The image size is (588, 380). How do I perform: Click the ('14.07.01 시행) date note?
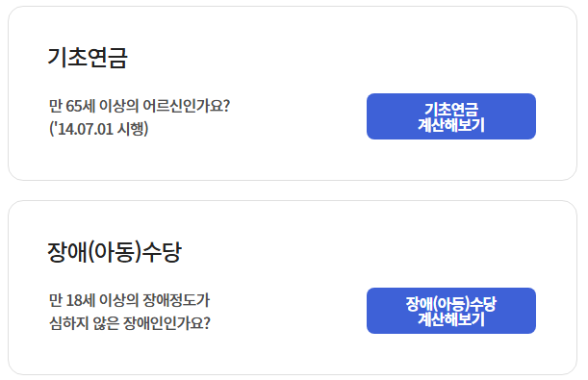pyautogui.click(x=98, y=129)
